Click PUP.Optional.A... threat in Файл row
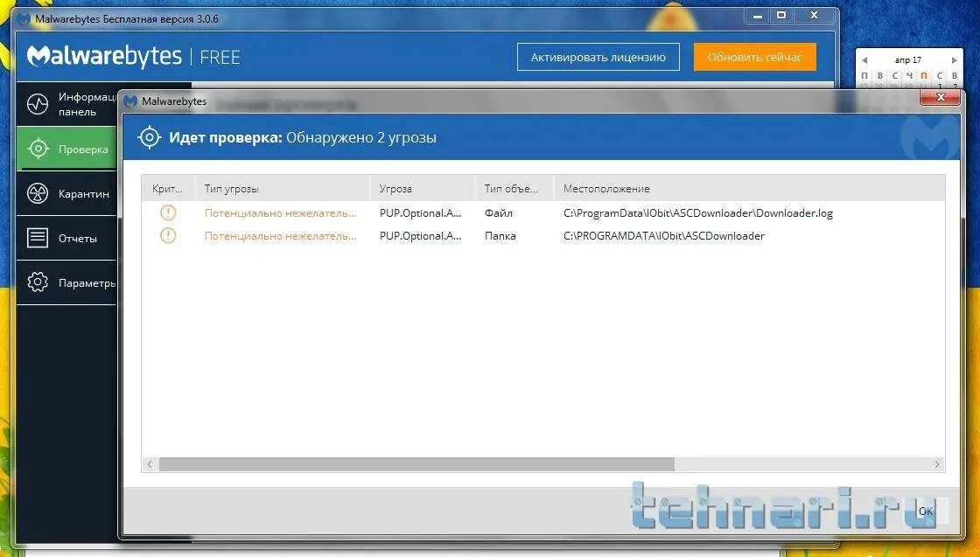This screenshot has height=557, width=980. [x=421, y=213]
